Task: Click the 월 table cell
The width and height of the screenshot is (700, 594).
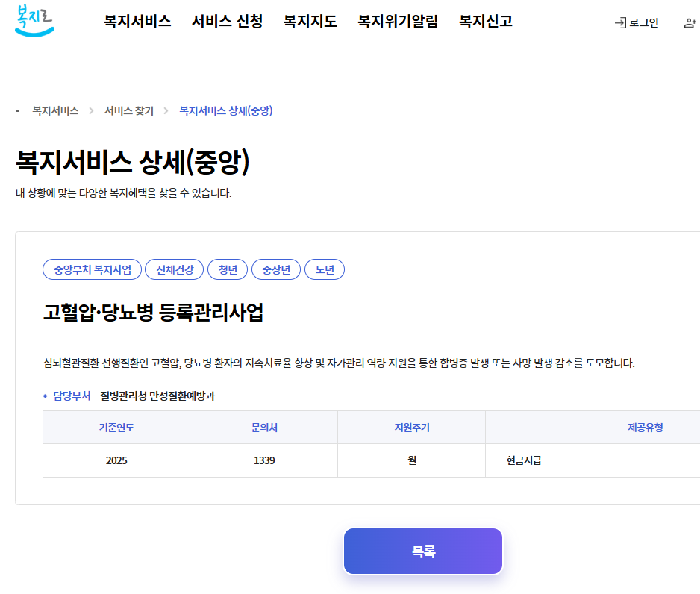Action: (x=412, y=460)
